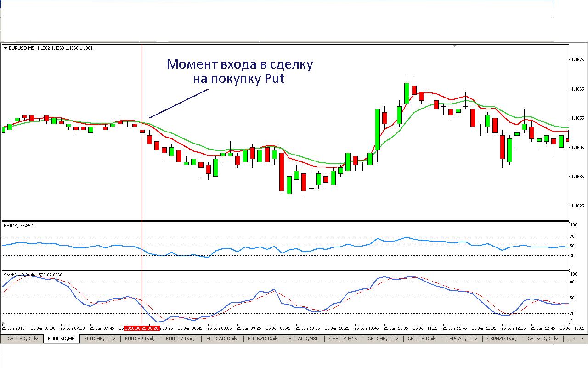The height and width of the screenshot is (368, 588).
Task: Click the 25 Jun 11:05 time label
Action: [x=396, y=328]
